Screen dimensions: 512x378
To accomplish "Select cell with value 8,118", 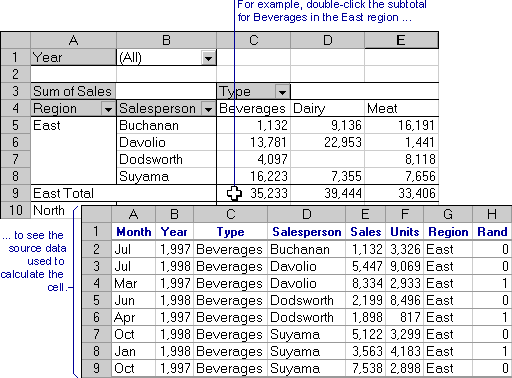I will click(x=401, y=160).
